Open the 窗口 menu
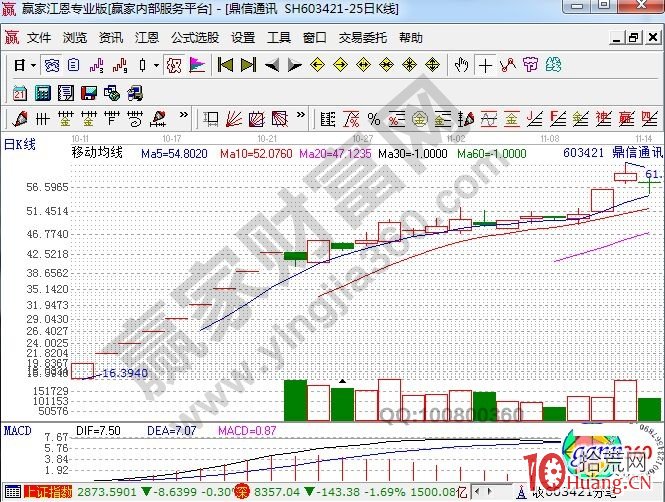The width and height of the screenshot is (665, 502). (x=315, y=38)
